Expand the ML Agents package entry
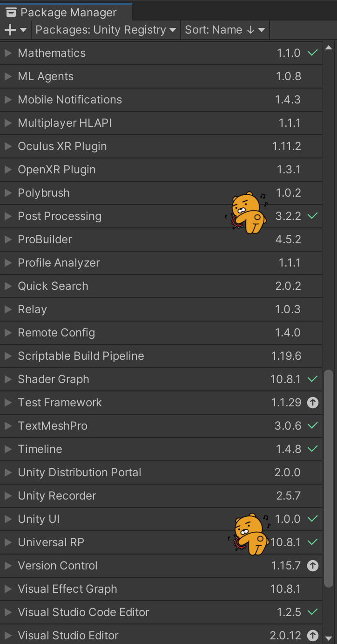 pos(7,76)
